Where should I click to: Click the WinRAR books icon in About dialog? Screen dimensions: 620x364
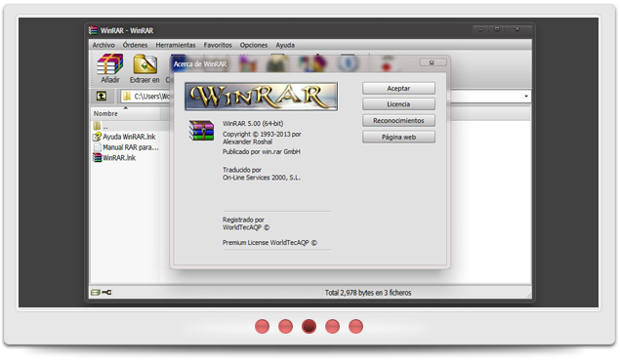click(x=201, y=131)
